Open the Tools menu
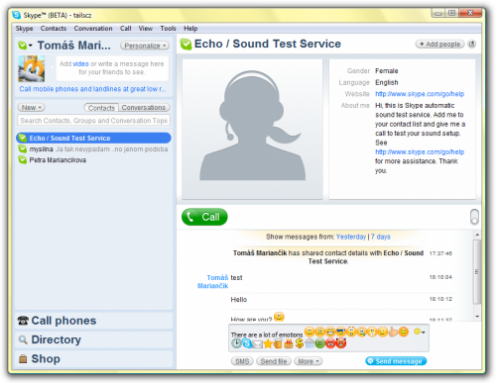The image size is (496, 383). pyautogui.click(x=168, y=28)
